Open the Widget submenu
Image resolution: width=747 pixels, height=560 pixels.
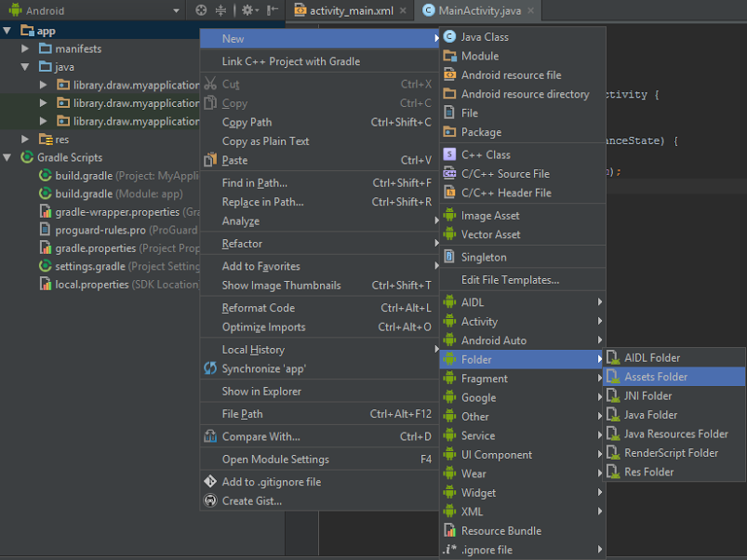click(523, 493)
